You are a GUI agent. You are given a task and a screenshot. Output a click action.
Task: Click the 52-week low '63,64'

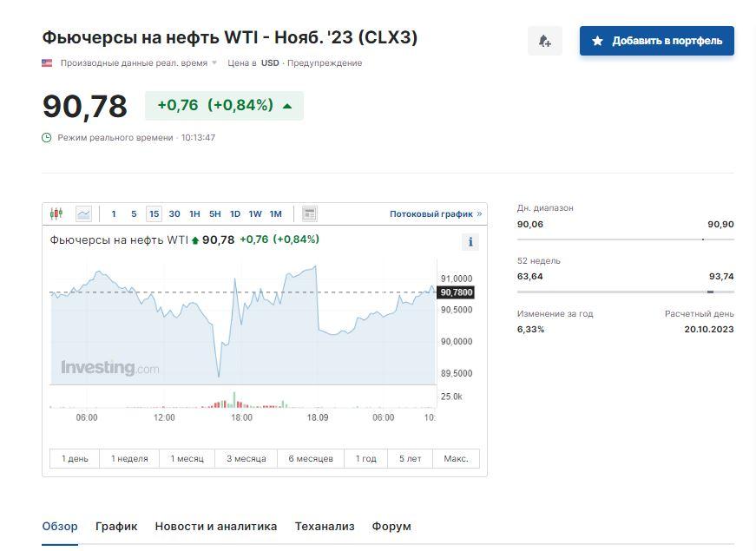point(529,276)
